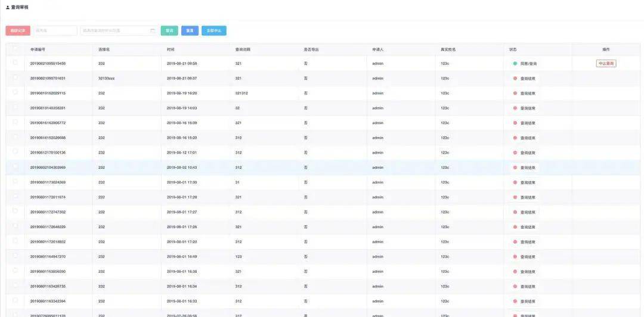Click the 申请编号 column header

click(x=38, y=49)
